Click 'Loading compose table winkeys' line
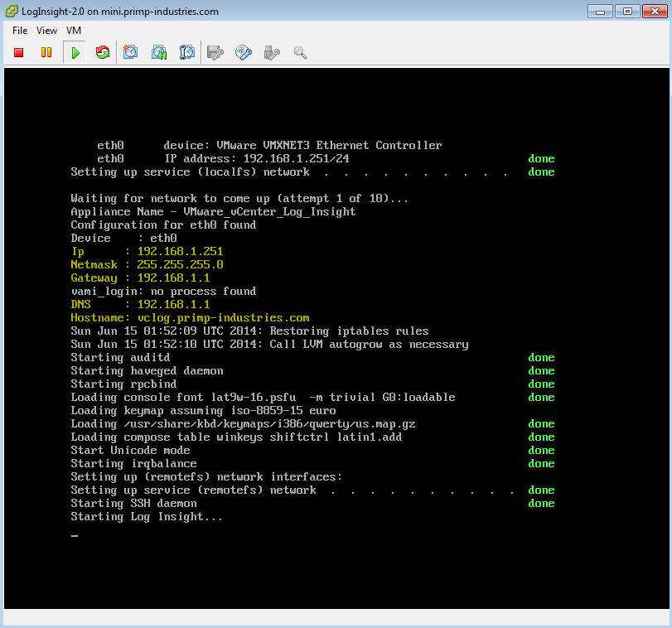This screenshot has height=628, width=672. [x=236, y=437]
